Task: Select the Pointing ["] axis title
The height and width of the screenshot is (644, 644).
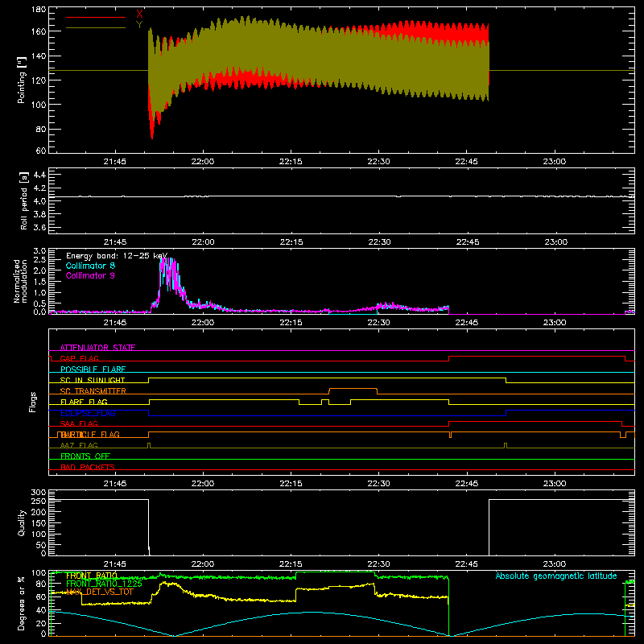Action: 22,80
